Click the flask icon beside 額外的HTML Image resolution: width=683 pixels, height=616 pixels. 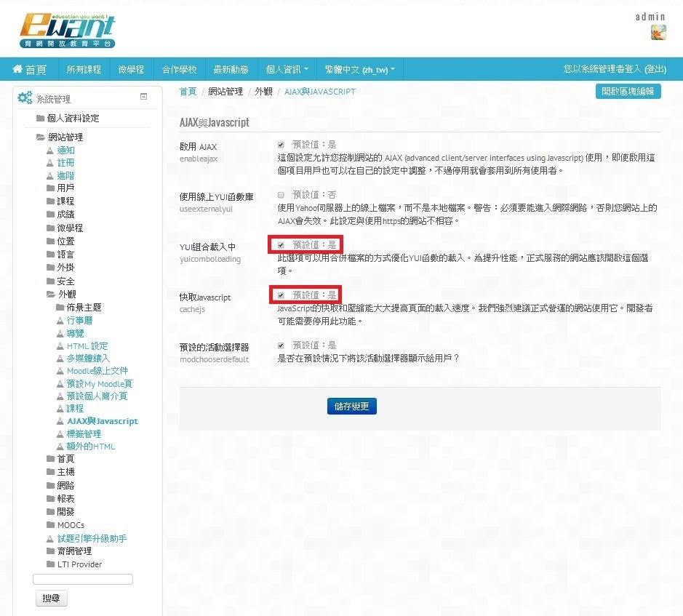pos(60,447)
